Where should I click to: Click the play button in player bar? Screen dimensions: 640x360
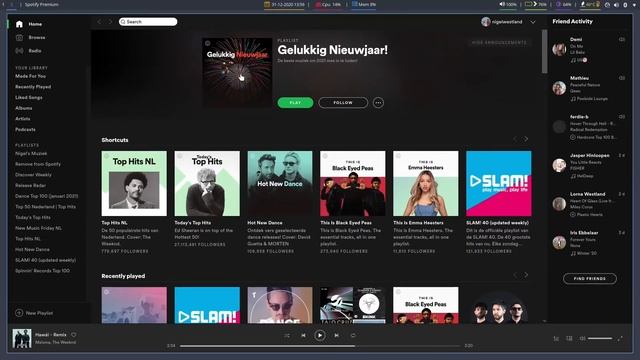pyautogui.click(x=320, y=336)
